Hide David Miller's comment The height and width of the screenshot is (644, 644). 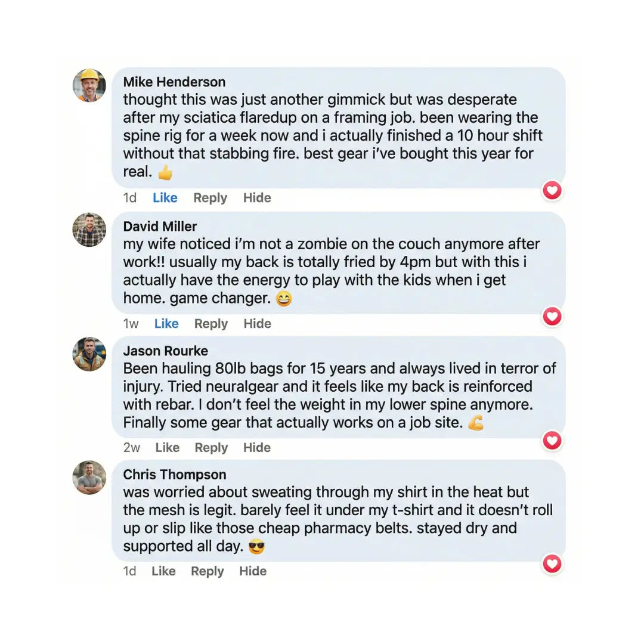point(258,324)
